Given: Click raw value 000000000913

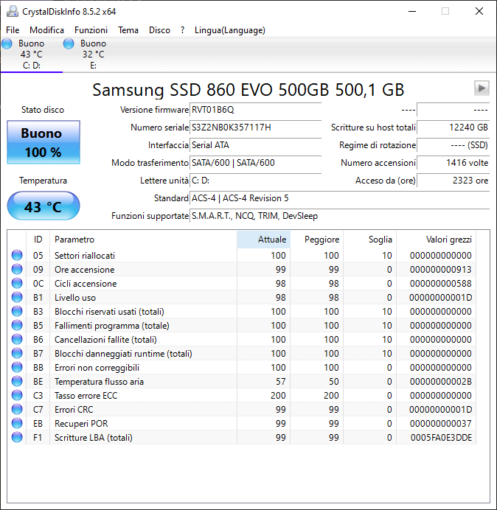Looking at the screenshot, I should coord(441,270).
